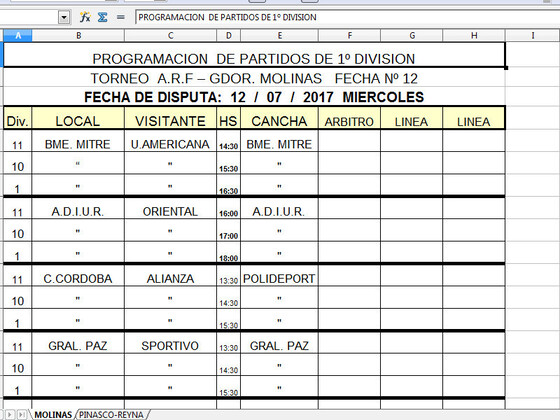This screenshot has height=420, width=560.
Task: Select the 18:00 time cell
Action: coord(229,252)
